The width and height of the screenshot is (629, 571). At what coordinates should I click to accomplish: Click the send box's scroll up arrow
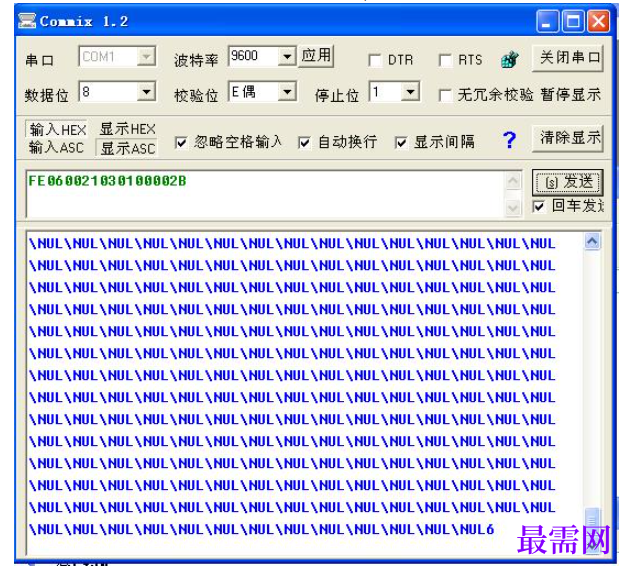click(x=513, y=181)
